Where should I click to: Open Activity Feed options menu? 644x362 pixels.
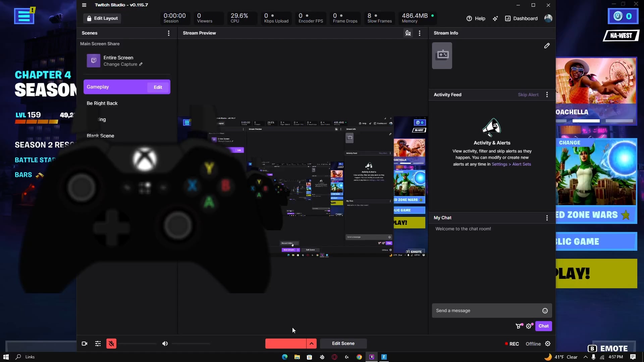(x=547, y=95)
